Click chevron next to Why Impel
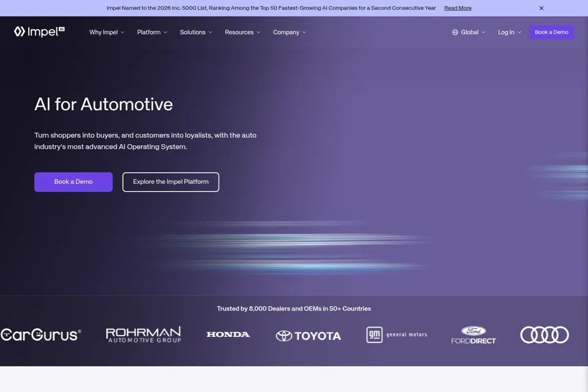 point(123,32)
